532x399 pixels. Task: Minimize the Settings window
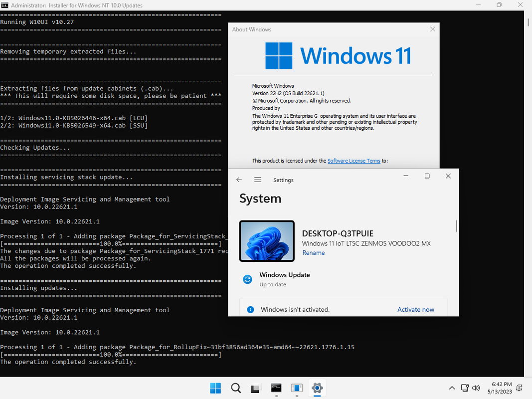point(406,176)
